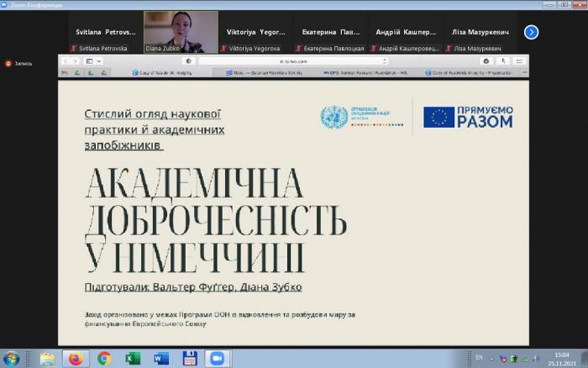Open Word from the taskbar

[x=161, y=359]
